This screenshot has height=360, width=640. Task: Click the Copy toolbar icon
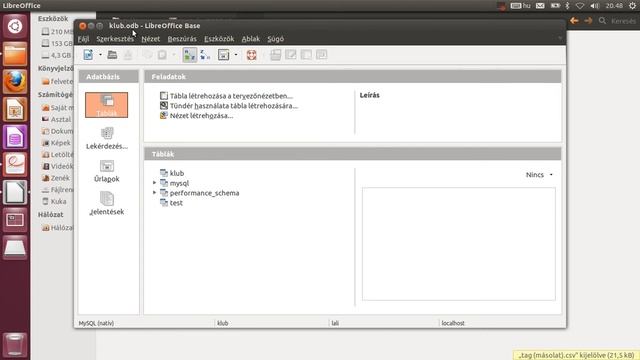click(147, 55)
